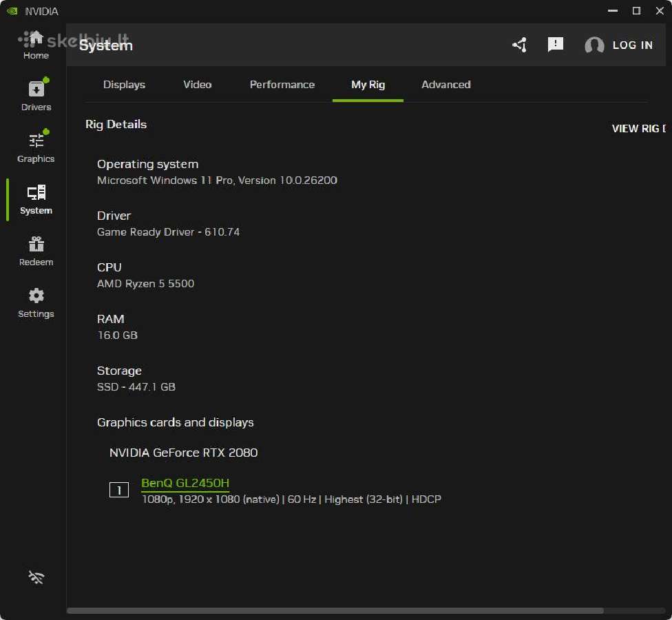
Task: Open the Graphics settings section
Action: (36, 147)
